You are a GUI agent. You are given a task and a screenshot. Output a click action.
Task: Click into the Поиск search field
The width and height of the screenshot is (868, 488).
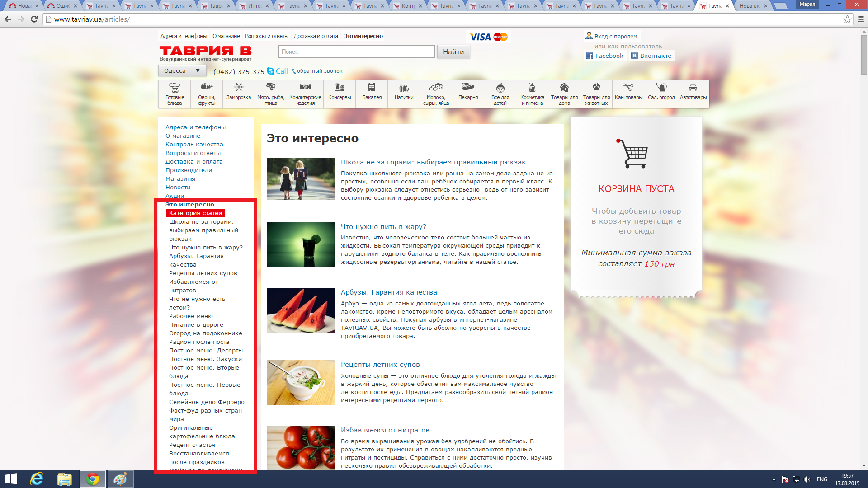coord(356,52)
